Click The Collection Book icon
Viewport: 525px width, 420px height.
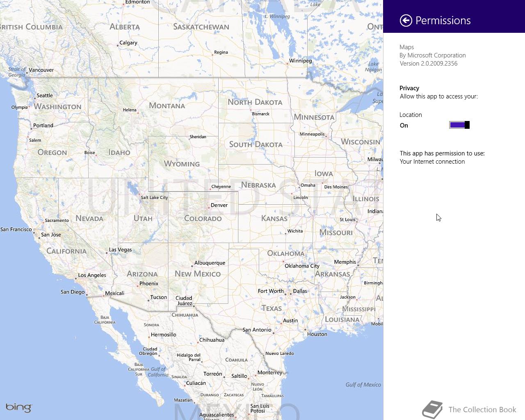[432, 409]
